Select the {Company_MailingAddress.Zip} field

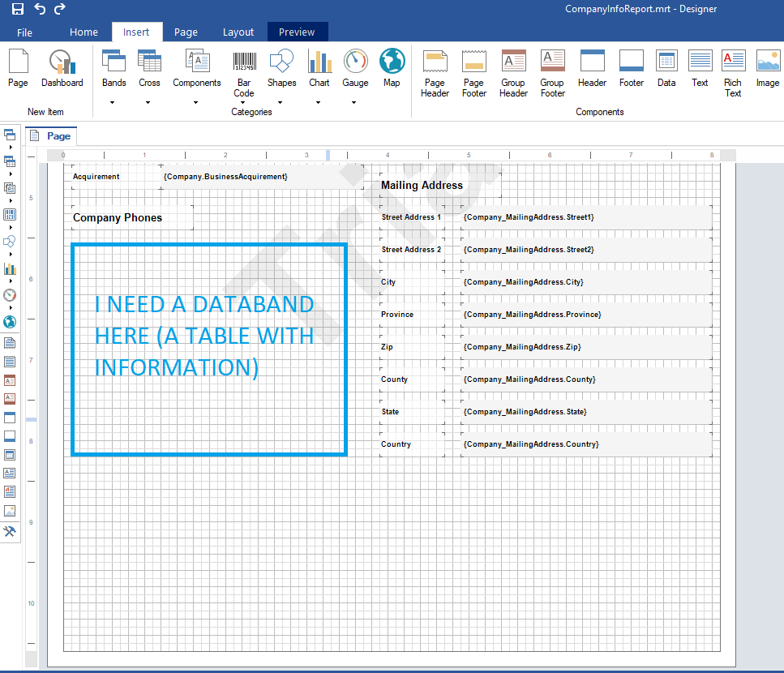tap(586, 347)
